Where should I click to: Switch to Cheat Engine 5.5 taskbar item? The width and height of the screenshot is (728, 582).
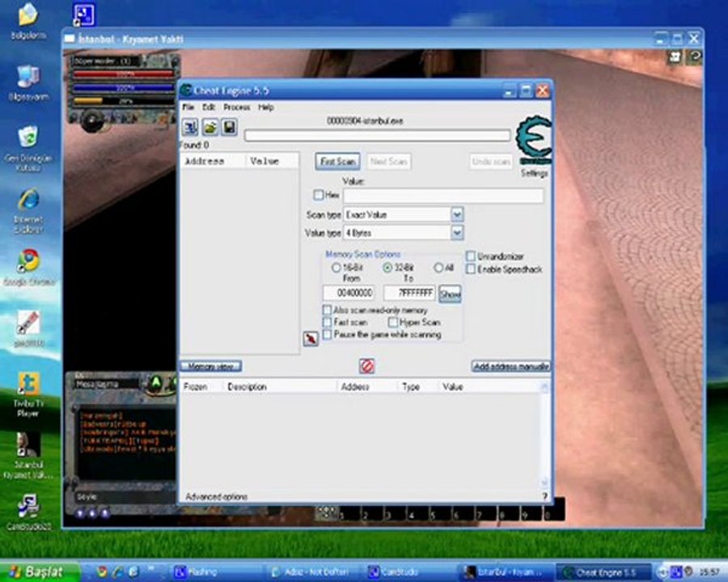coord(604,571)
